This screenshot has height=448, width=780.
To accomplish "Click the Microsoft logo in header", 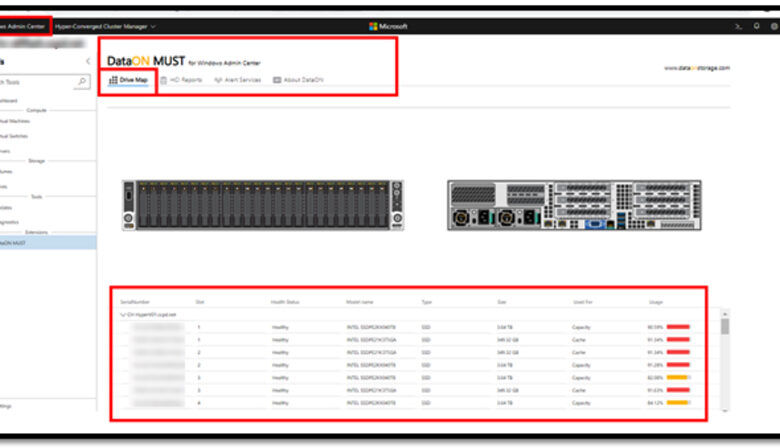I will (x=388, y=26).
